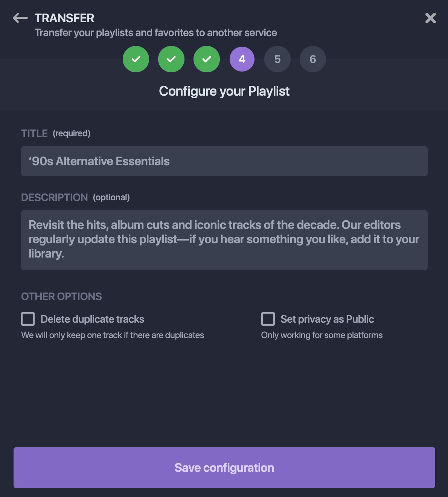Return to the second completed step
This screenshot has height=497, width=448.
click(x=171, y=59)
